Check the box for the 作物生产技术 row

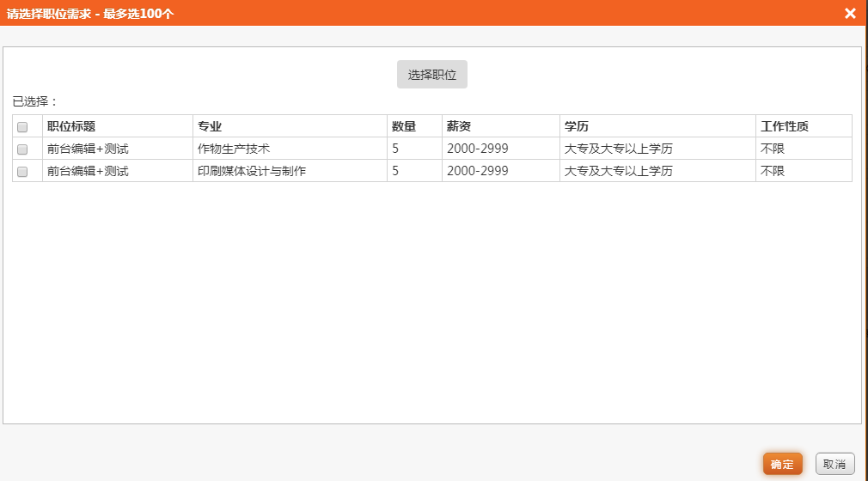point(23,149)
